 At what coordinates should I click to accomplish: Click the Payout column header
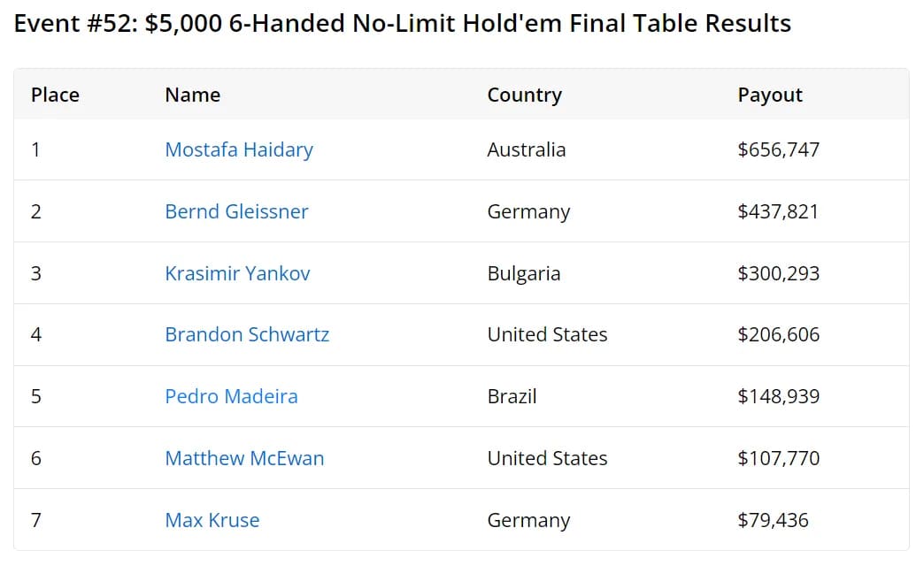pyautogui.click(x=770, y=95)
